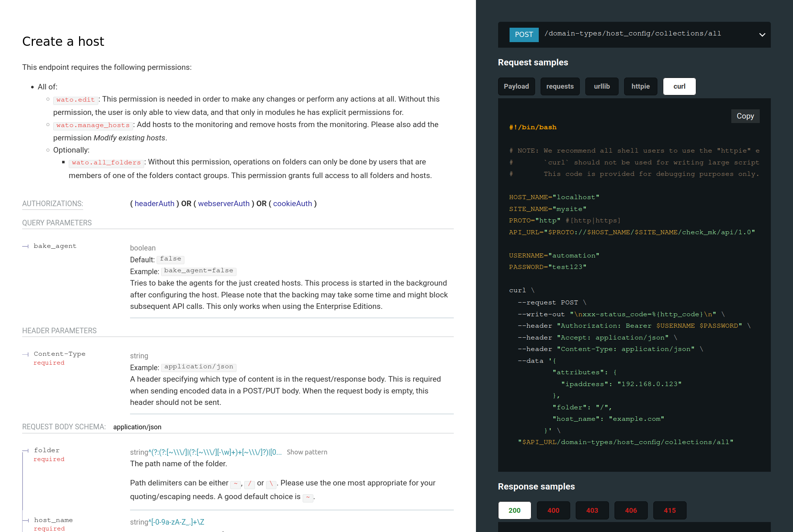Expand the bake_agent parameter arrow
The image size is (793, 532).
pyautogui.click(x=25, y=246)
